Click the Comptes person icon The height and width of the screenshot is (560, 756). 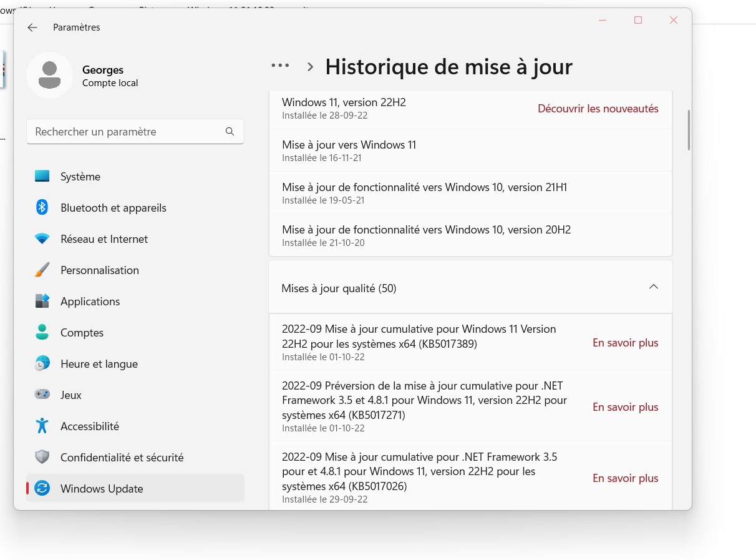click(42, 333)
